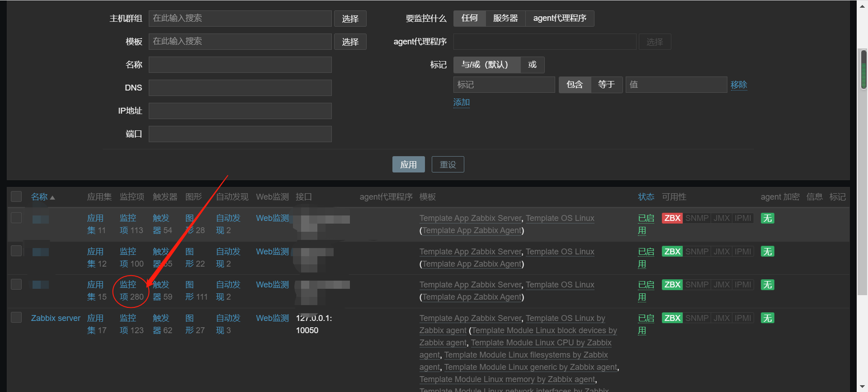
Task: Select agent代理程序 monitoring option
Action: tap(560, 19)
